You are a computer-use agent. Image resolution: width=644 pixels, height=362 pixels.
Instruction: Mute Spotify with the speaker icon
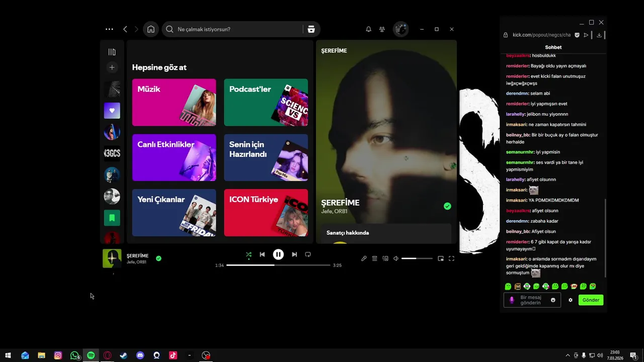(x=396, y=258)
